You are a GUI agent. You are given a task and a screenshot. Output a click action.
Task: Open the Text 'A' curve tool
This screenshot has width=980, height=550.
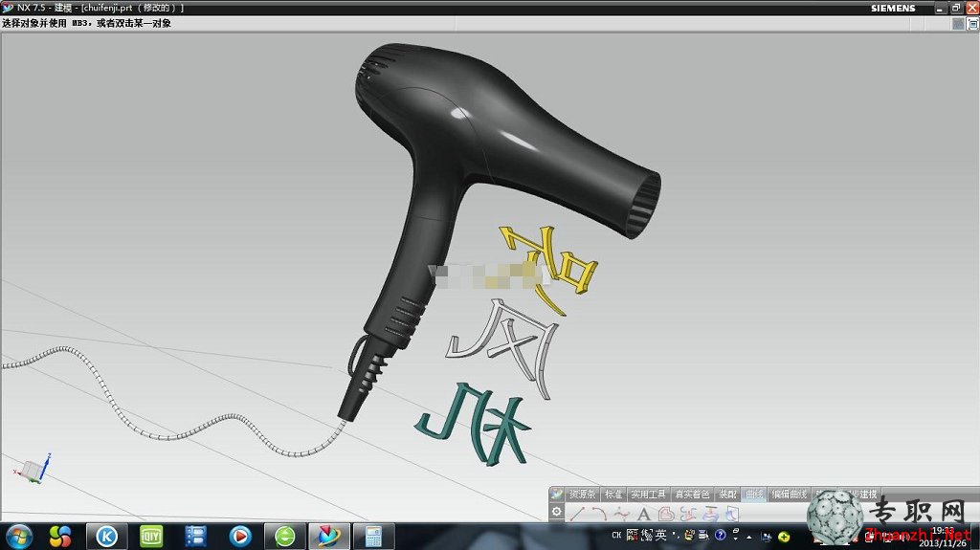click(x=644, y=514)
